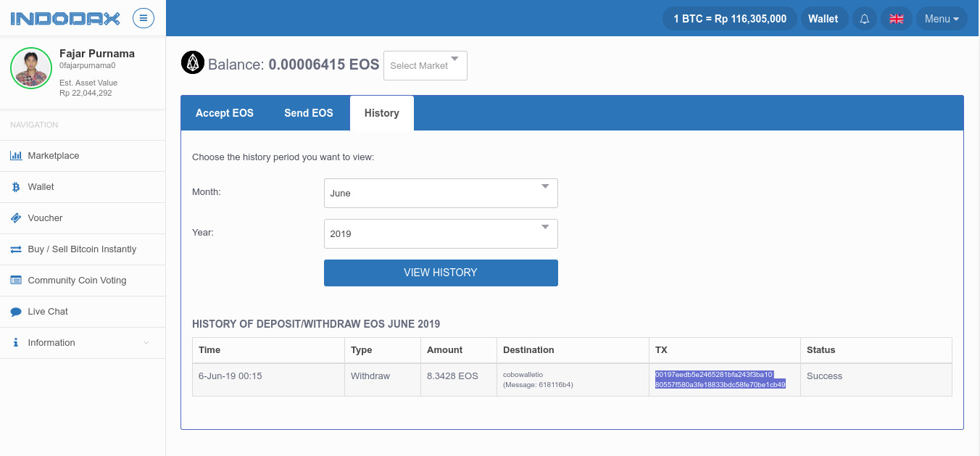Click the Bitcoin icon beside Wallet

[x=16, y=187]
